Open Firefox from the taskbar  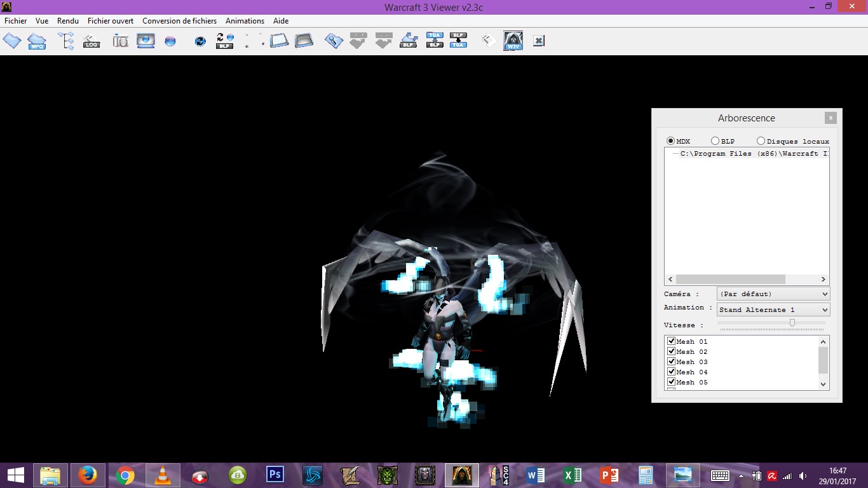click(x=88, y=475)
